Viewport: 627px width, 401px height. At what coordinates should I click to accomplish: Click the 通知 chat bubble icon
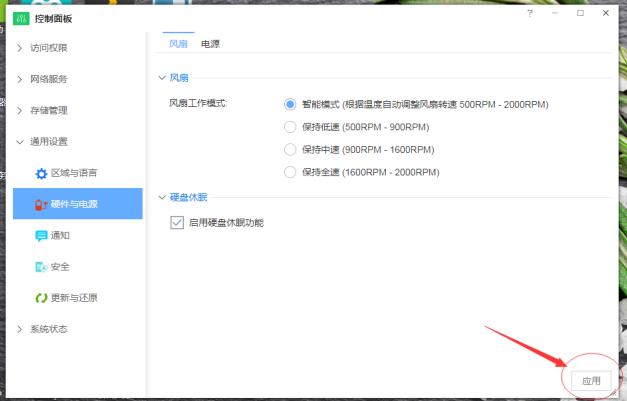pos(41,236)
